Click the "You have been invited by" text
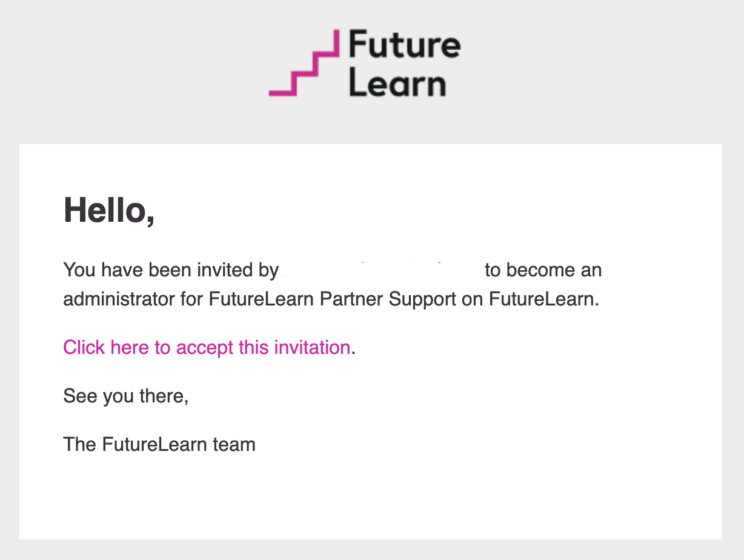This screenshot has width=744, height=560. point(170,270)
